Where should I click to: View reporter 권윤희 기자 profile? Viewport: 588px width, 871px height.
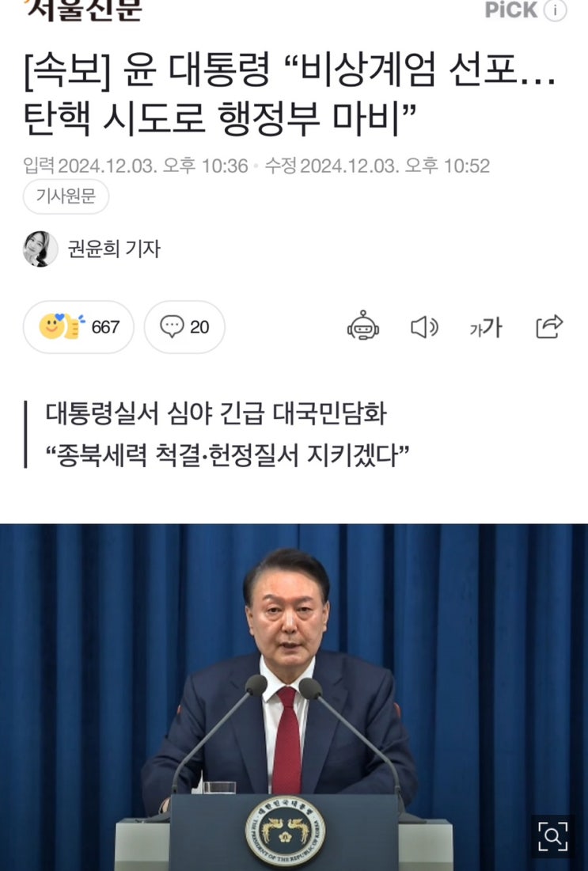pos(114,249)
